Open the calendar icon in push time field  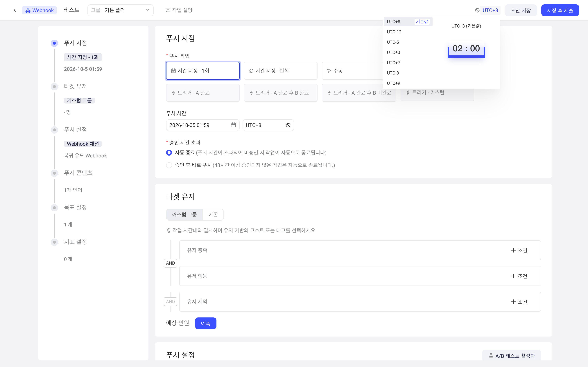point(233,125)
